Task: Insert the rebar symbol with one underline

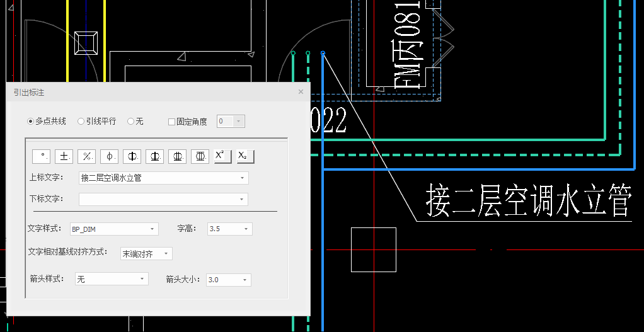Action: pos(155,156)
